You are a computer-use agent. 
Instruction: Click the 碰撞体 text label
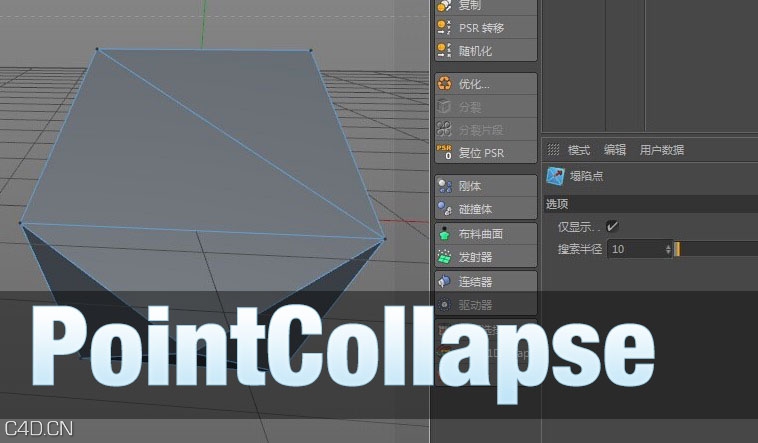pos(475,209)
